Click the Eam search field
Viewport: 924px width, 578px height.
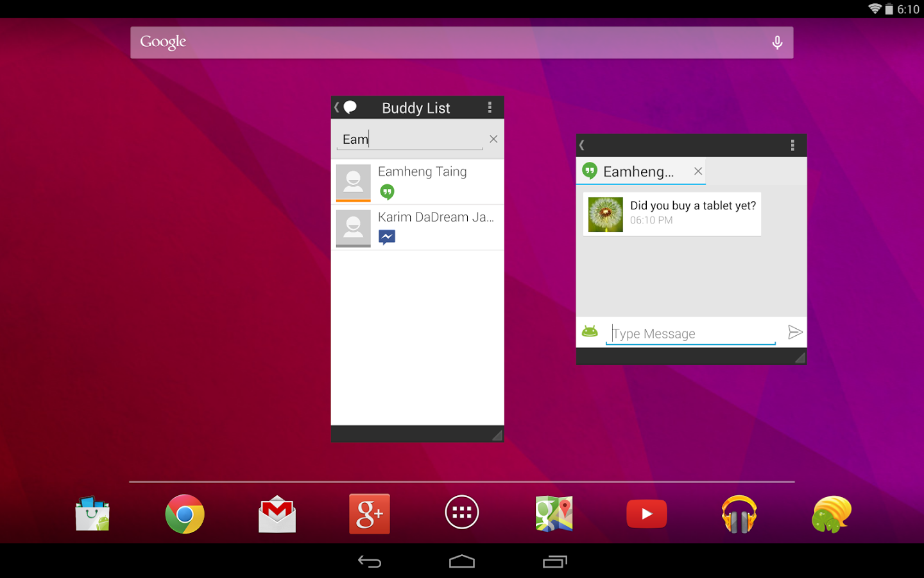coord(409,139)
